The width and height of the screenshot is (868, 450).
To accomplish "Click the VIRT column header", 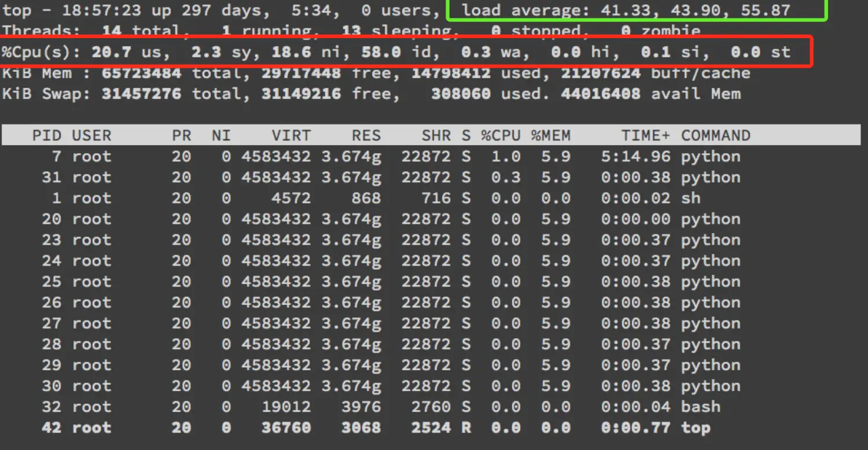I will pos(291,135).
